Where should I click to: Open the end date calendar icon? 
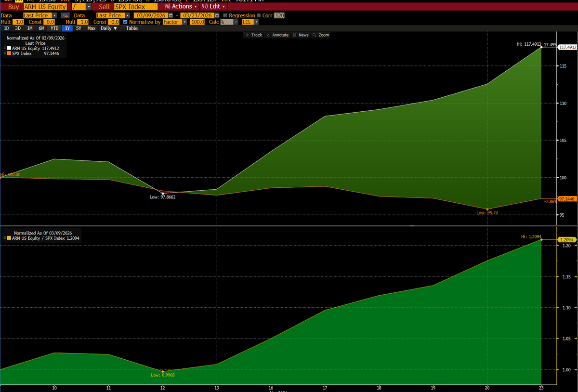tap(217, 15)
